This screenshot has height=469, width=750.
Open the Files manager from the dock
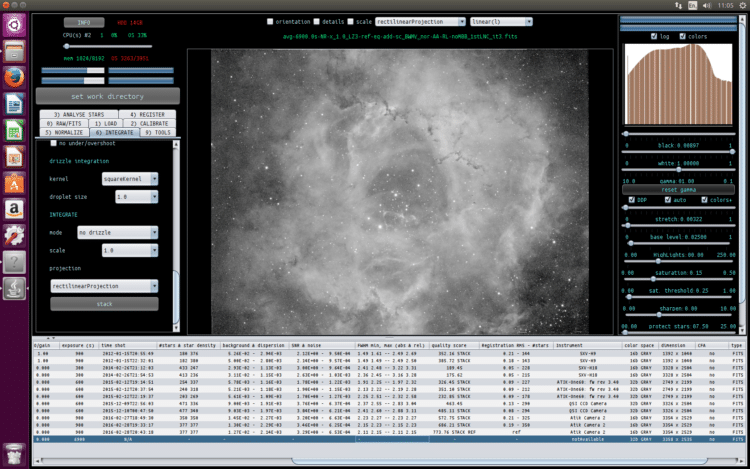[14, 51]
